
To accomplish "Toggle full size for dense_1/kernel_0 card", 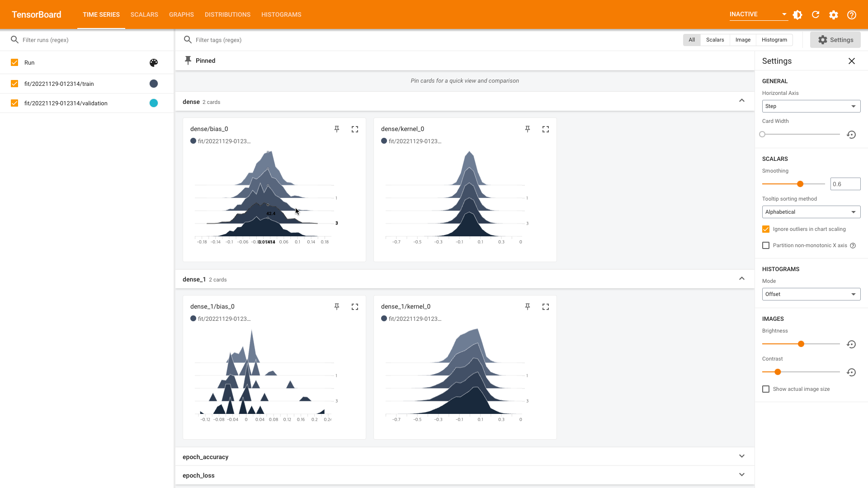I will tap(546, 307).
